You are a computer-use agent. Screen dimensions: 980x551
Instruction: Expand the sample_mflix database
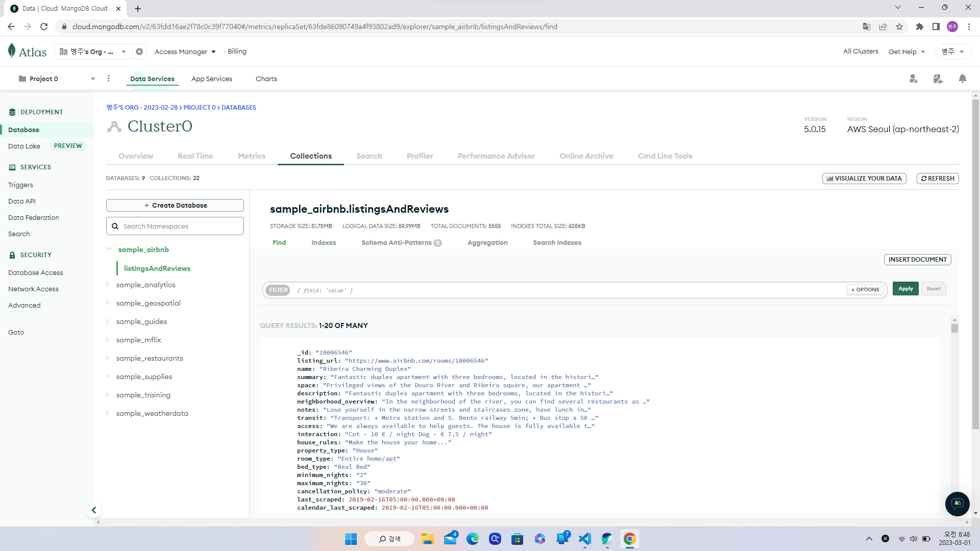(108, 340)
